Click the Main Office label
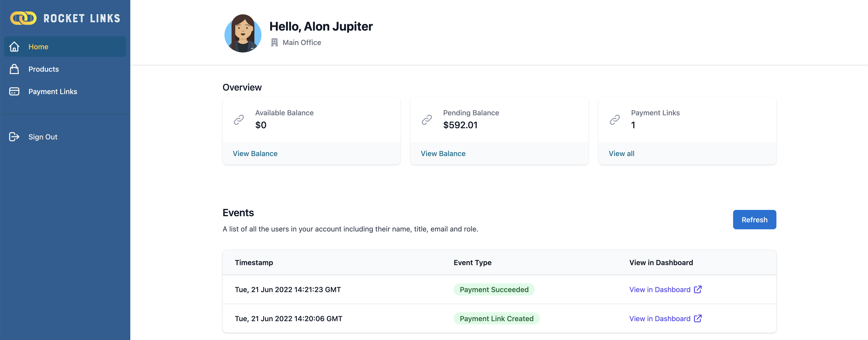868x340 pixels. 301,42
